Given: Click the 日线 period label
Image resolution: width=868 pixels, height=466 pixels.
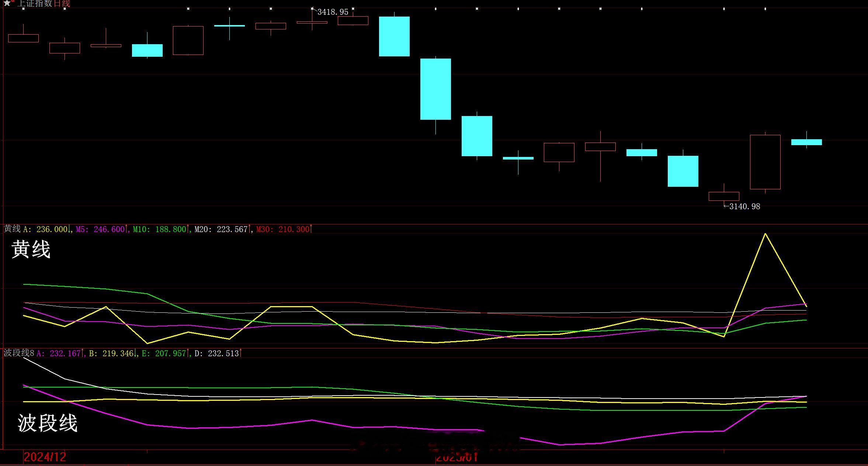Looking at the screenshot, I should [62, 4].
